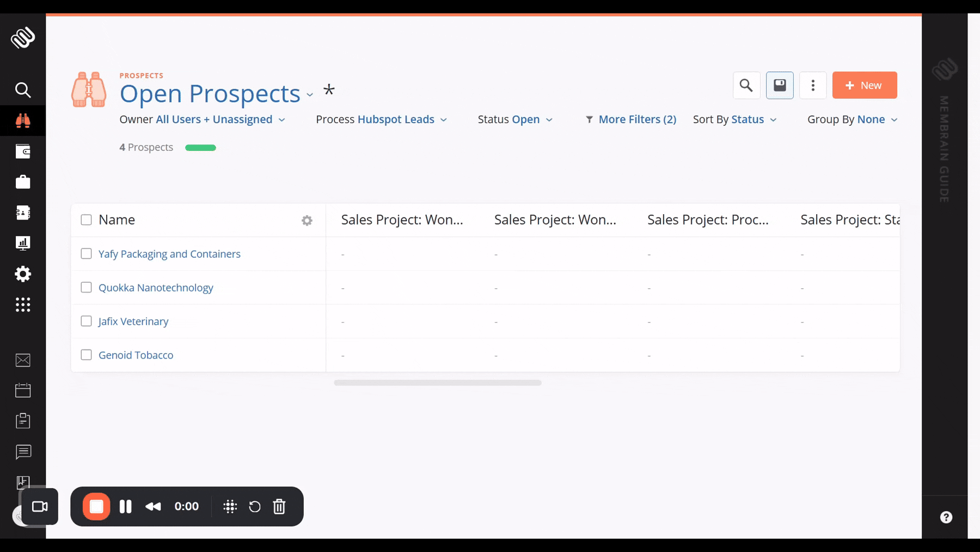980x552 pixels.
Task: Stop the screen recording
Action: pos(96,507)
